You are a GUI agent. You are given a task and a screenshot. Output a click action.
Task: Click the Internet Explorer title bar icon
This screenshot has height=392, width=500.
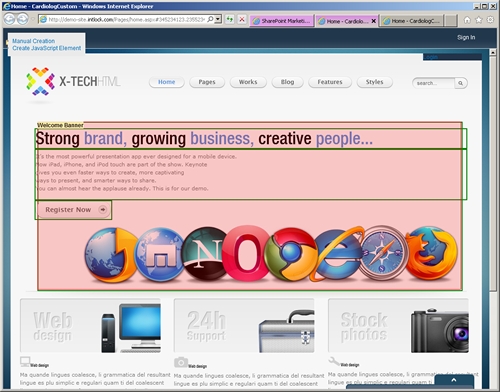pos(6,6)
